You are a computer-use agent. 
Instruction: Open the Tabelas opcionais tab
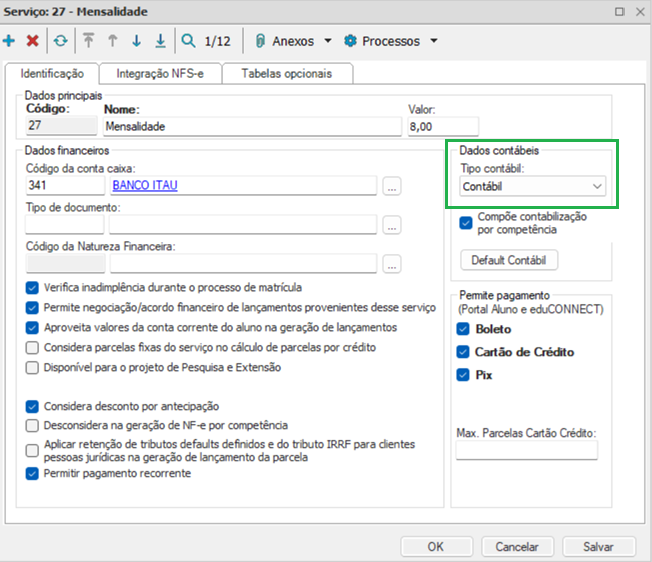point(287,74)
